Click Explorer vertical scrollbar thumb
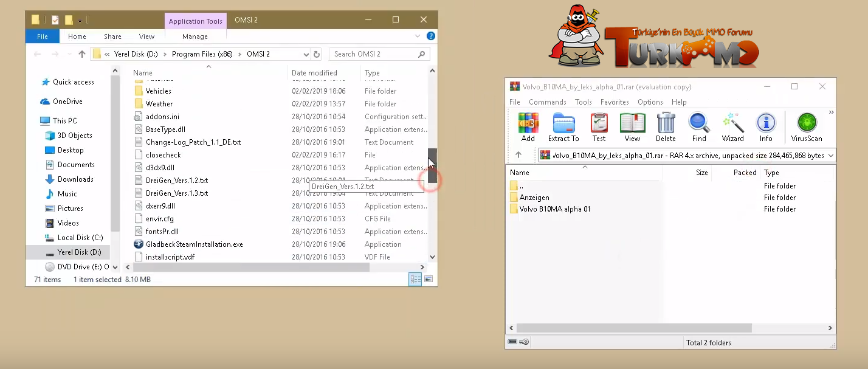The height and width of the screenshot is (369, 868). click(x=433, y=165)
